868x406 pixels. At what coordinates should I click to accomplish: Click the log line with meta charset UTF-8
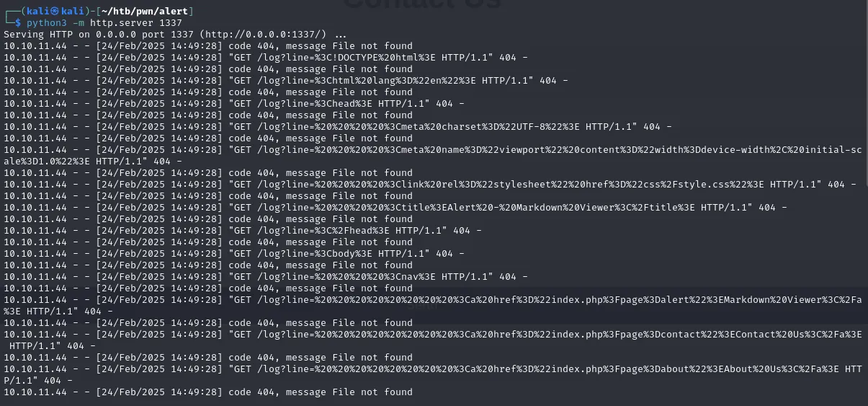click(x=449, y=127)
